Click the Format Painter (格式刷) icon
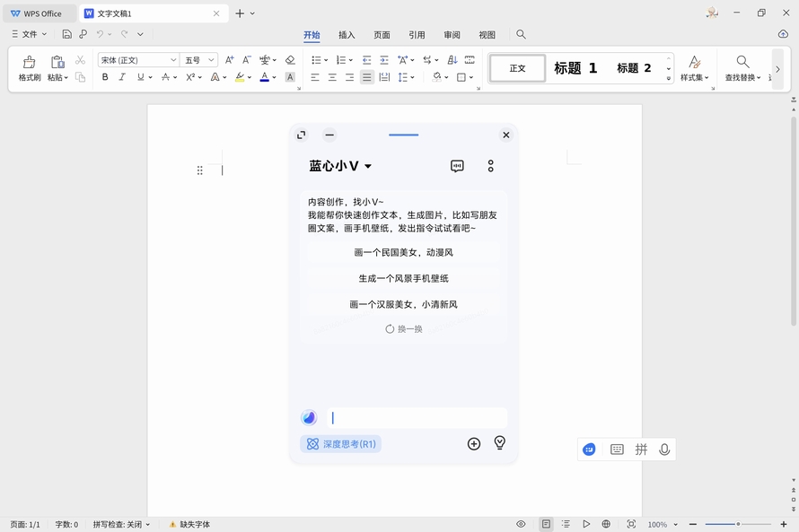Screen dimensions: 799x532 [x=30, y=62]
